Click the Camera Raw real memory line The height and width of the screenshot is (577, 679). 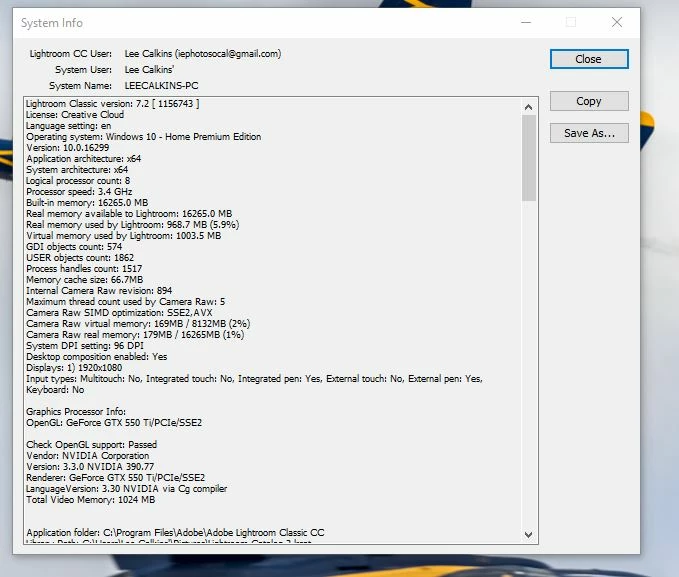coord(135,334)
